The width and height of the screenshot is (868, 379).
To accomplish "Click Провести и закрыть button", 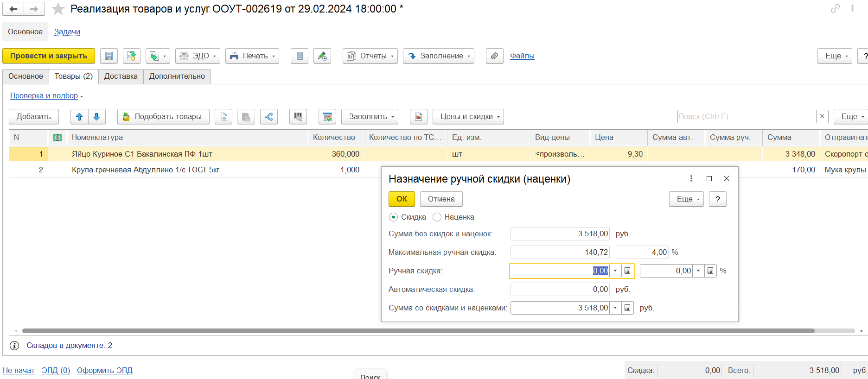I will 49,56.
